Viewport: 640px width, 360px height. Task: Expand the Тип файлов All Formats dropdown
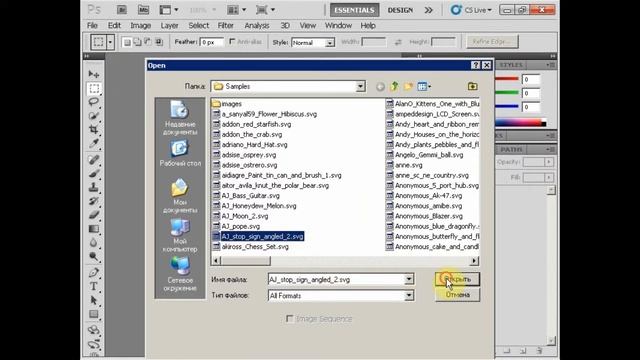pyautogui.click(x=409, y=296)
